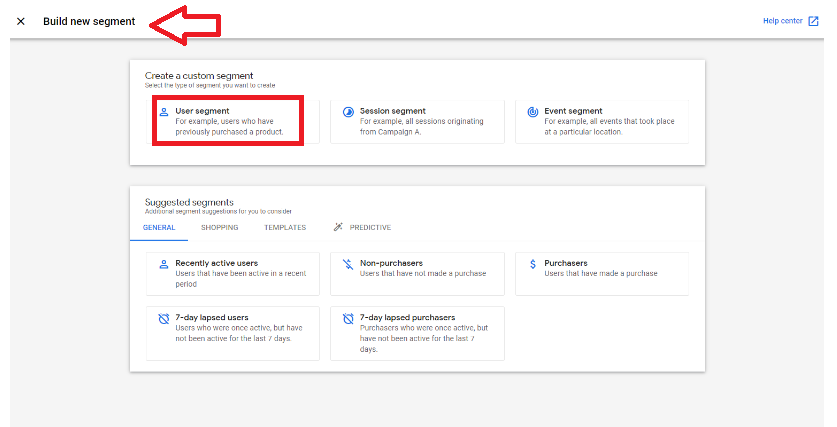Switch to the GENERAL tab
Screen dimensions: 837x427
(159, 227)
